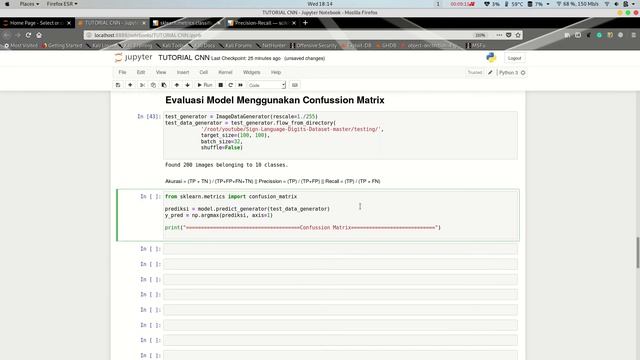Save the notebook with the floppy icon
640x360 pixels.
coord(118,85)
